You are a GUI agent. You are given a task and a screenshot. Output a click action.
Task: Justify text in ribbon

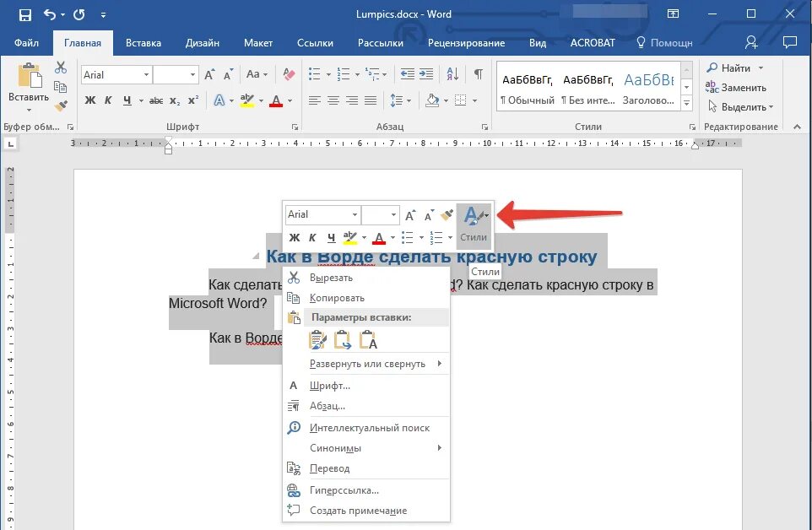pos(371,100)
